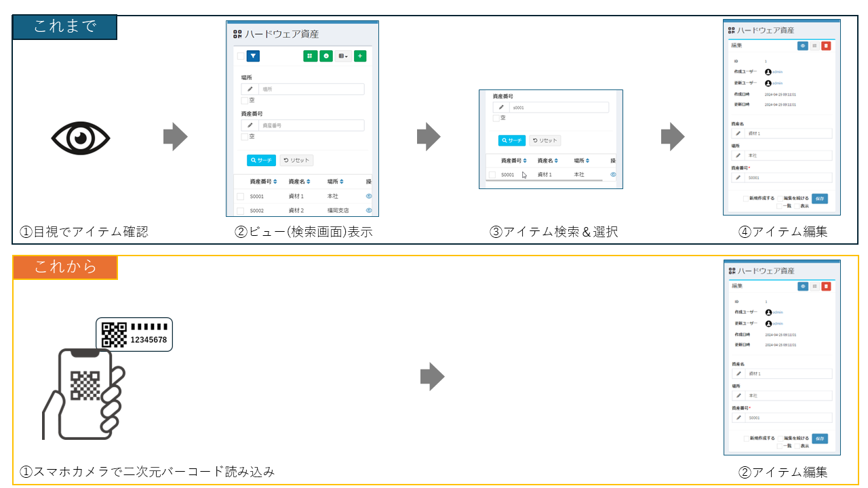Click the green circular download icon button
This screenshot has height=488, width=868.
click(326, 56)
